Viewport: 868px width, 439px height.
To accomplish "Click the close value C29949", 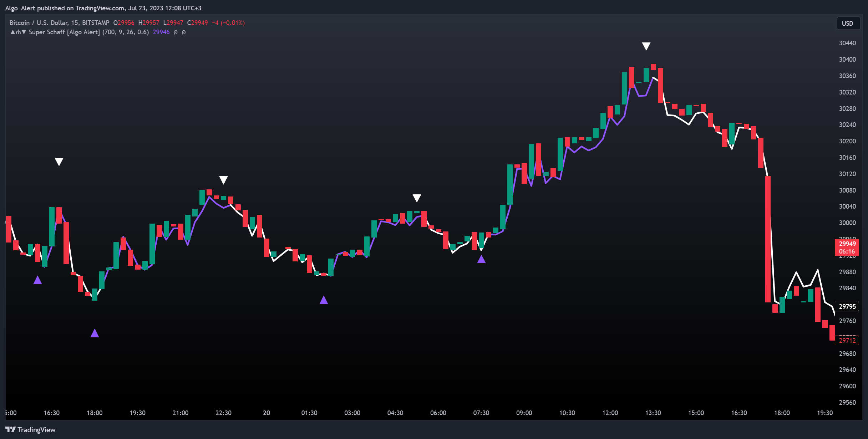I will 197,23.
